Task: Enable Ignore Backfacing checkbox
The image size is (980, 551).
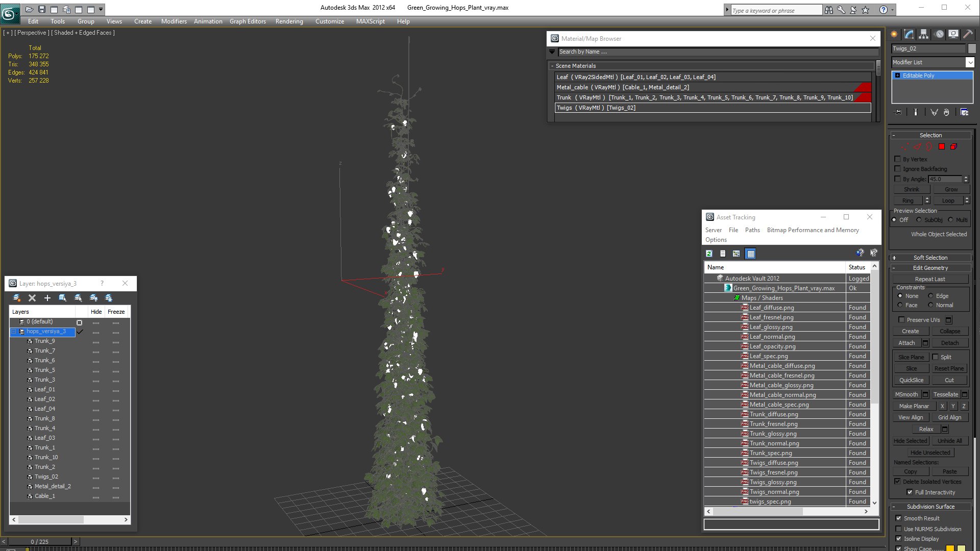Action: tap(898, 169)
